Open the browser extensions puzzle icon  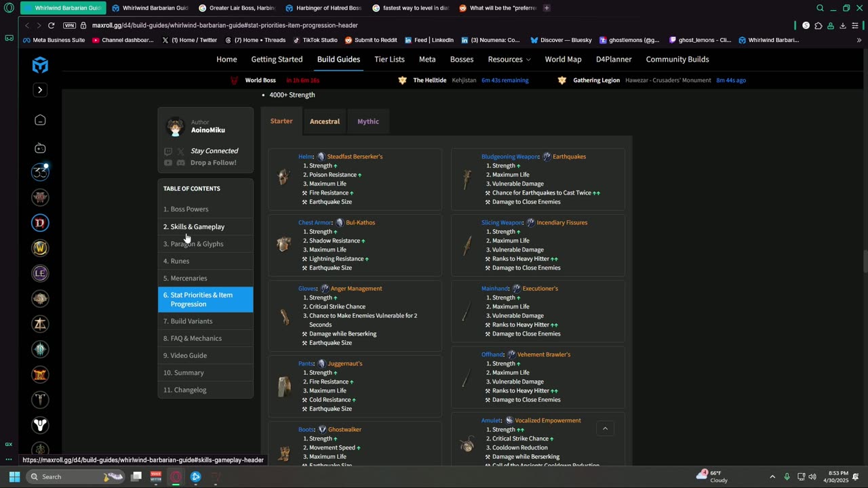pyautogui.click(x=818, y=25)
